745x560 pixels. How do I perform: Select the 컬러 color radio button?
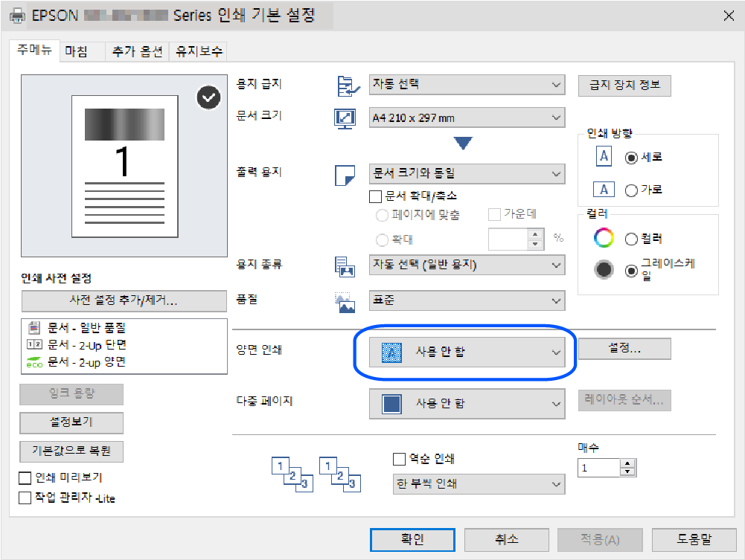pyautogui.click(x=632, y=239)
